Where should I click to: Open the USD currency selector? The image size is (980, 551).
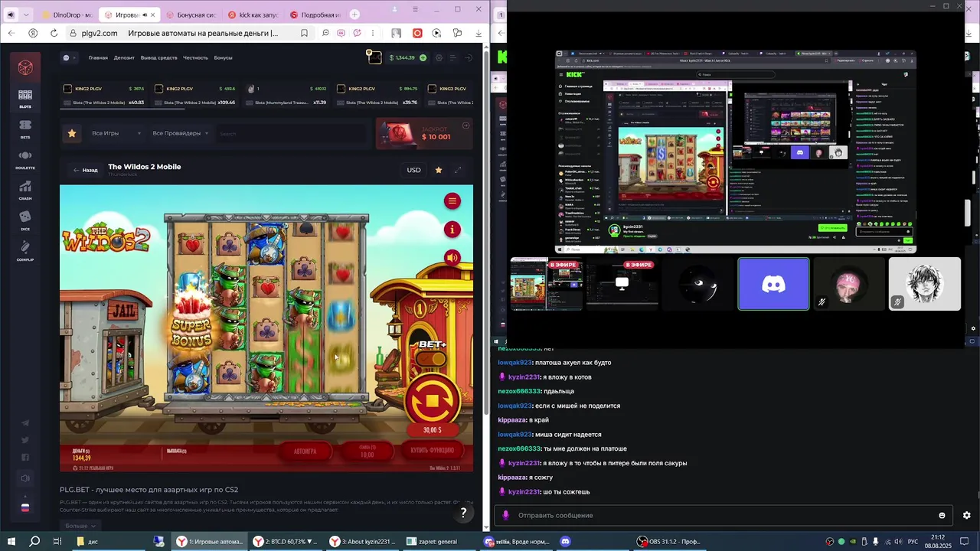click(413, 170)
